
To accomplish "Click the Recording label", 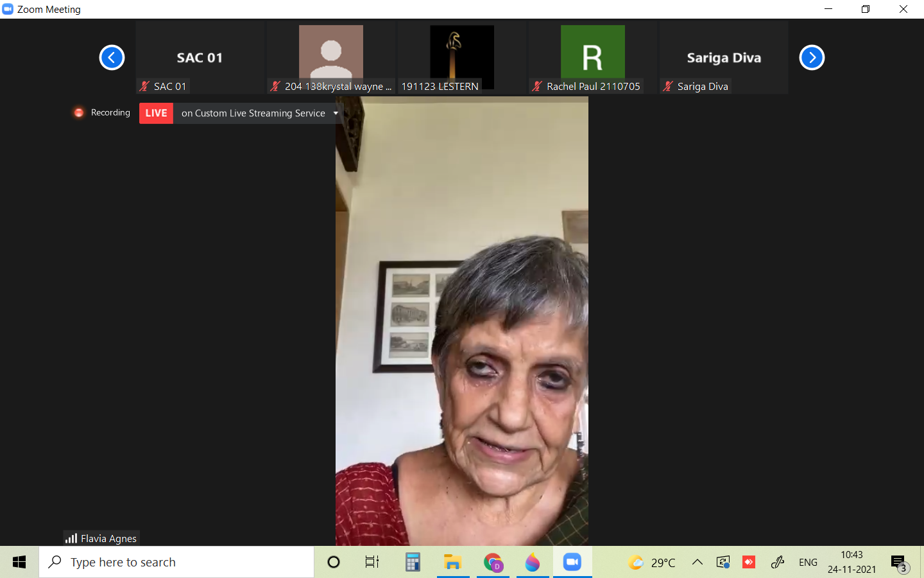I will pyautogui.click(x=110, y=112).
